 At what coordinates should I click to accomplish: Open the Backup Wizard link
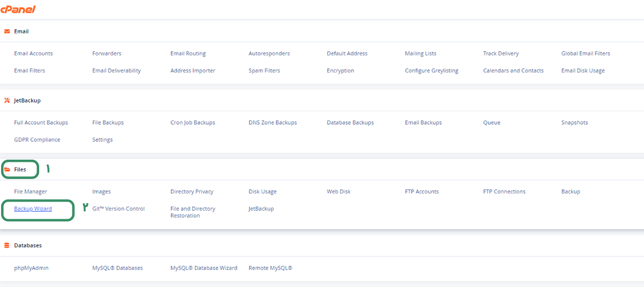33,209
